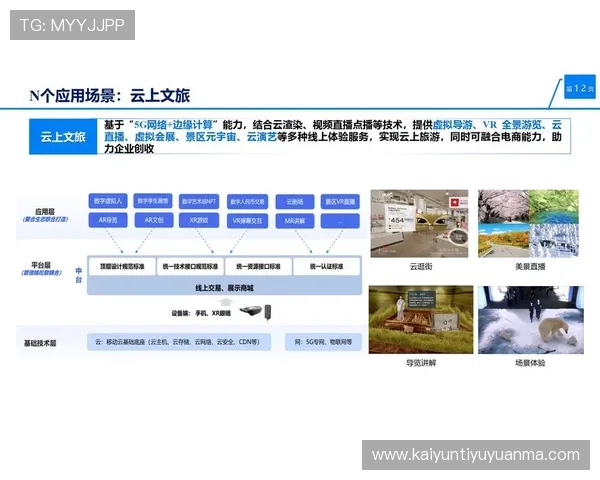Click the blue 景区元宇宙 text
This screenshot has width=600, height=480.
pyautogui.click(x=211, y=137)
